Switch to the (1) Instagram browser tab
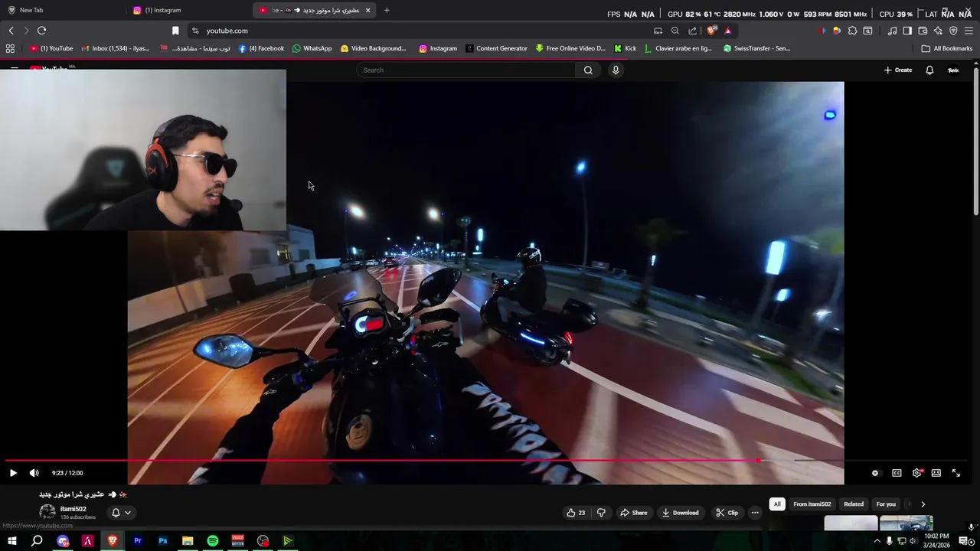 pyautogui.click(x=188, y=10)
